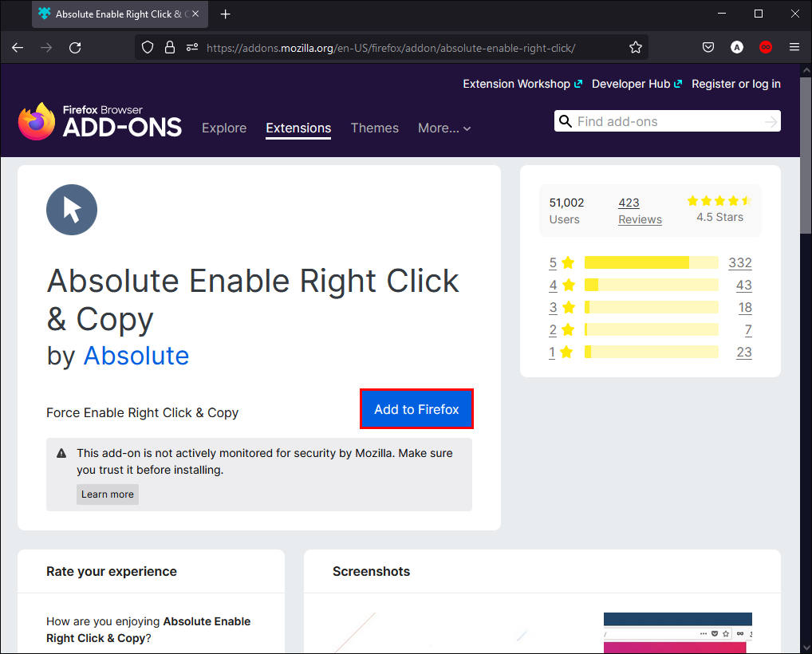Screen dimensions: 812x654
Task: Open the Themes section
Action: click(x=374, y=128)
